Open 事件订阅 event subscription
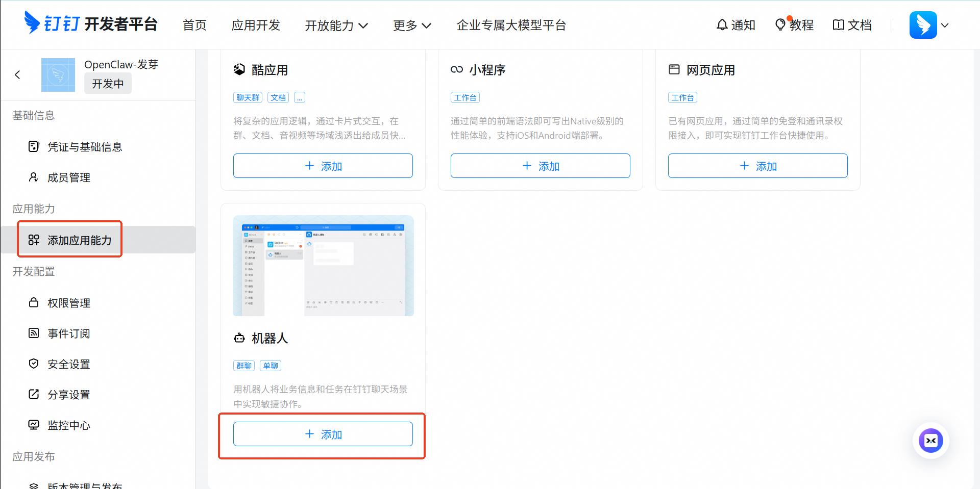Screen dimensions: 980x489 click(x=68, y=333)
